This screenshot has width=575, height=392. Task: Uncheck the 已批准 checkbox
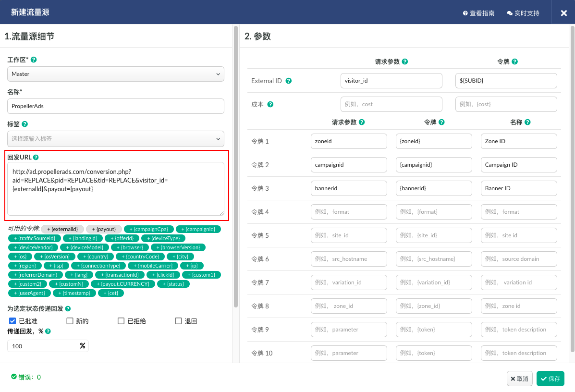pos(12,321)
